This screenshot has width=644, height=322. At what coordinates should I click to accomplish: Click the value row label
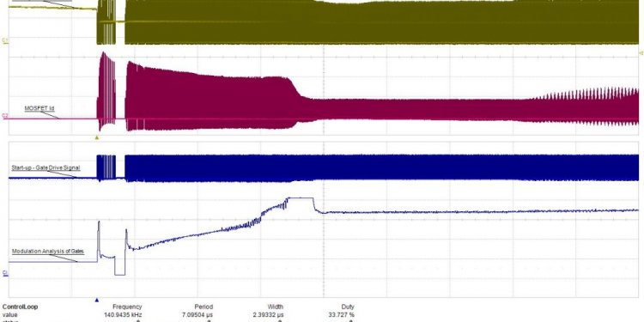tap(9, 314)
